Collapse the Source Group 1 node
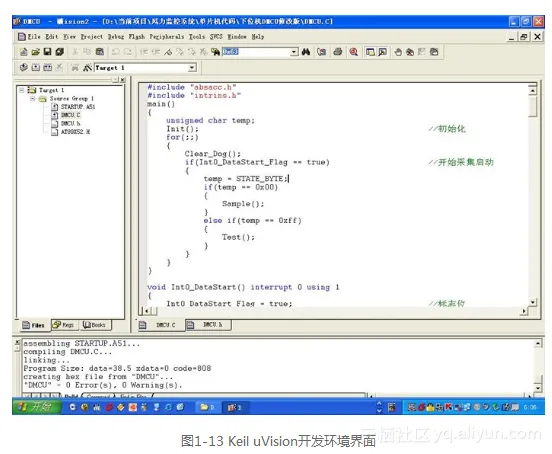Viewport: 552px width, 454px height. 33,99
